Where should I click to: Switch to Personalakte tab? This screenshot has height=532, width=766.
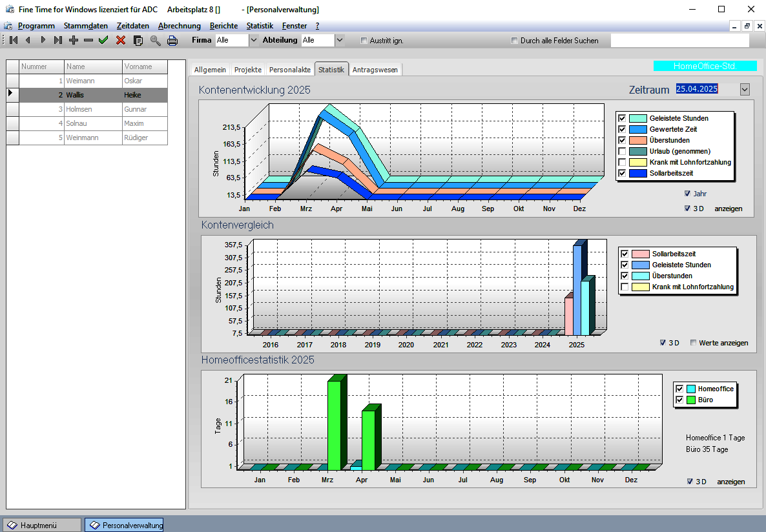coord(290,70)
